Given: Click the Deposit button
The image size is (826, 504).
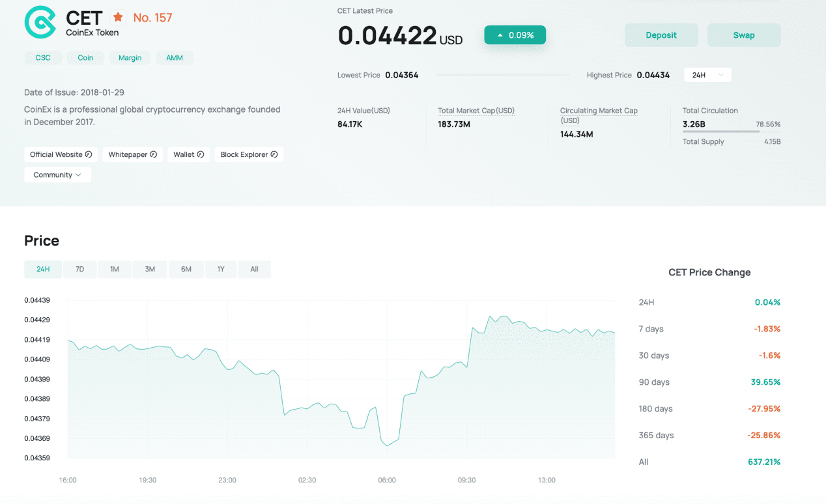Looking at the screenshot, I should coord(661,35).
